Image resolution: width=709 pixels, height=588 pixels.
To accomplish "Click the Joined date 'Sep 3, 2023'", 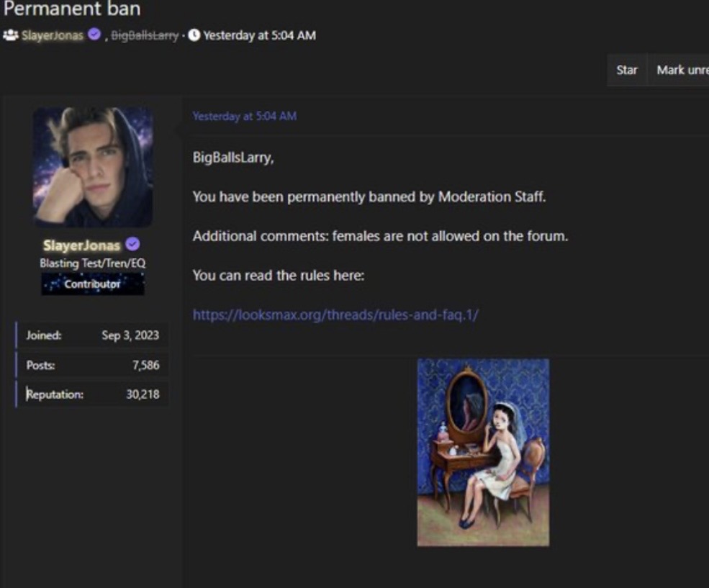I will tap(130, 335).
